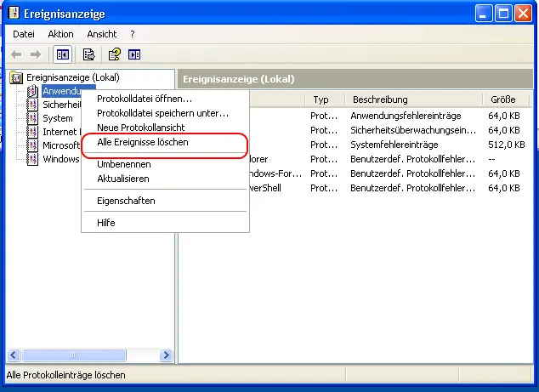Select the Sicherheit tree item

[x=62, y=105]
